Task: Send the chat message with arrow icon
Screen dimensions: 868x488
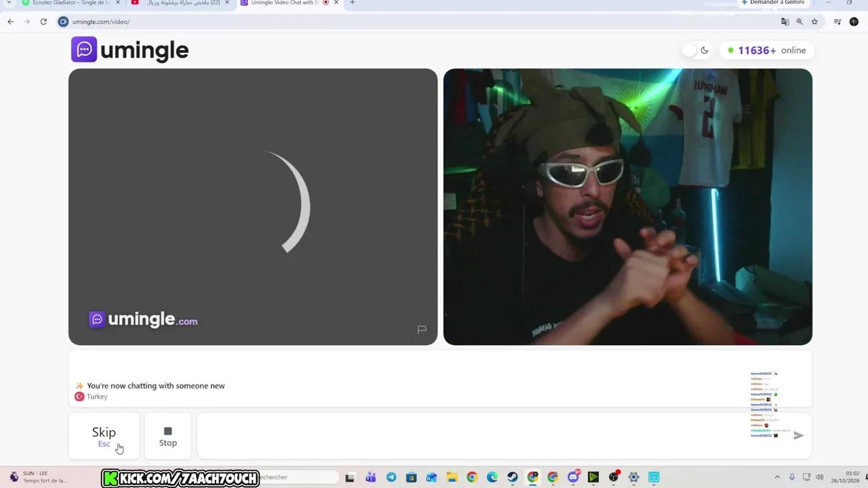Action: coord(798,436)
